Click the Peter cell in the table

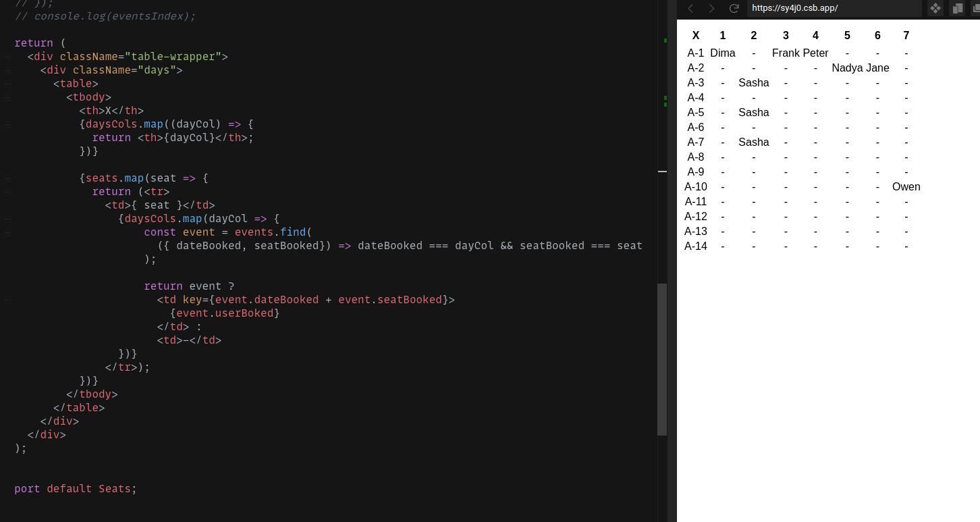pos(815,53)
